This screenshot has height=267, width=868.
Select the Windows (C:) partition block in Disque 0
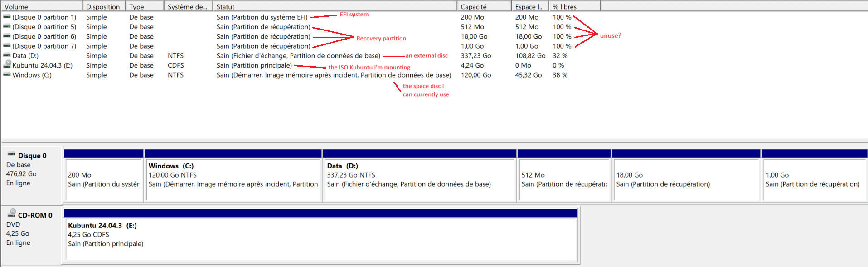(233, 179)
